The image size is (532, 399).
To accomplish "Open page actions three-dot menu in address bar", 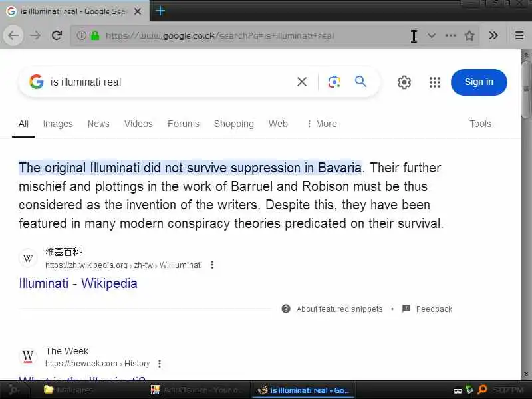I will 450,35.
